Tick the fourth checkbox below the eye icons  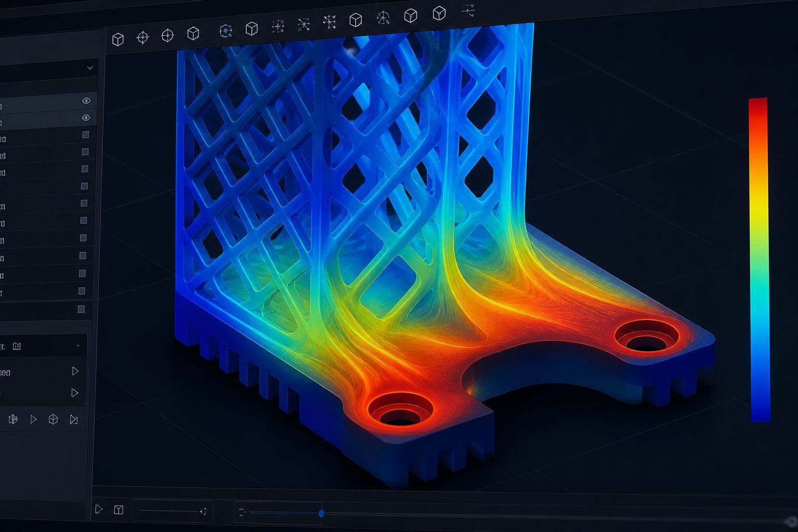point(84,186)
